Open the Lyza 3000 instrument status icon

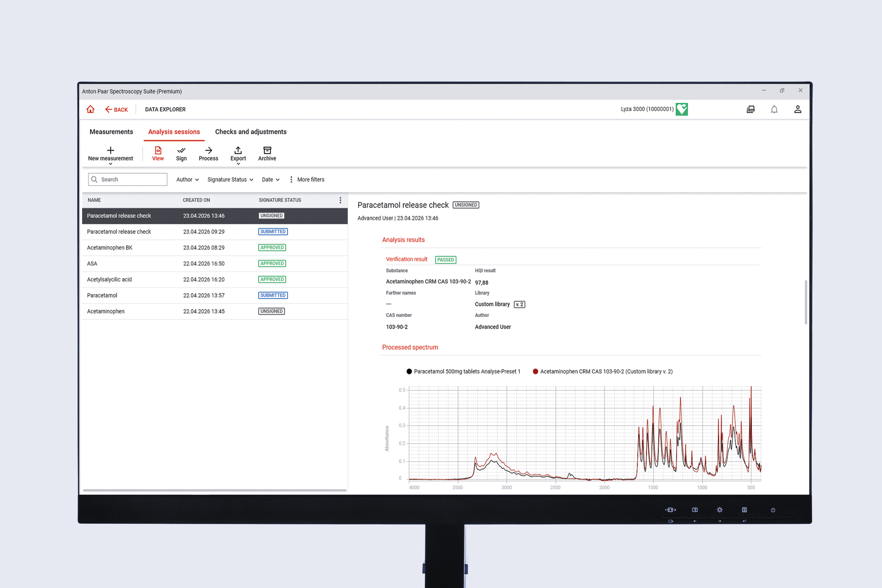tap(681, 109)
